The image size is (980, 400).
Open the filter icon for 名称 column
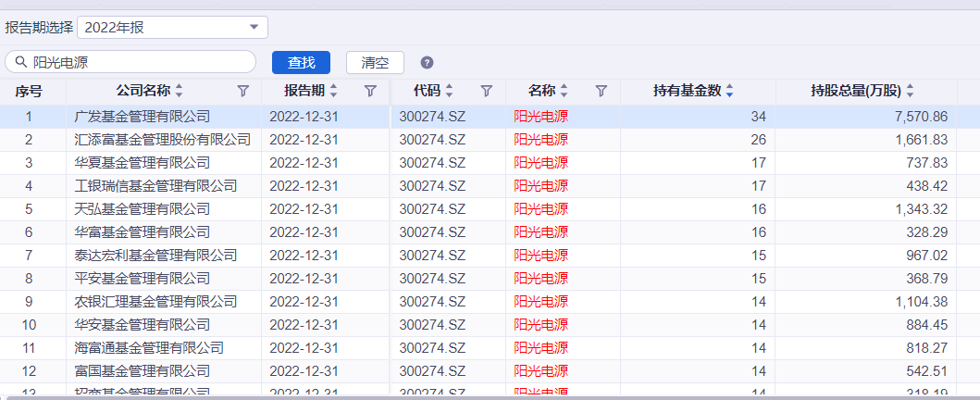602,92
